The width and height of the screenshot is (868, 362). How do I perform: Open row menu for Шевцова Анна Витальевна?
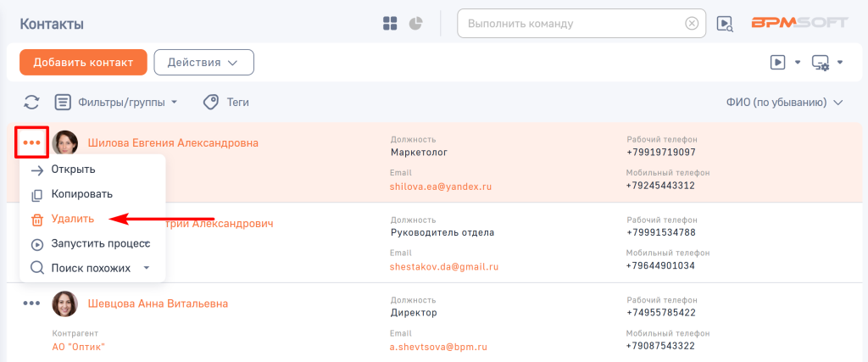pos(31,303)
